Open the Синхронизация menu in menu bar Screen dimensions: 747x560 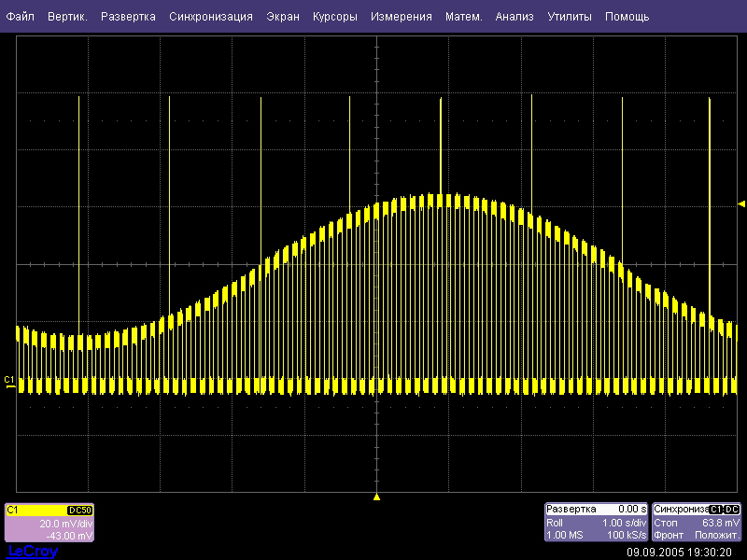point(211,17)
